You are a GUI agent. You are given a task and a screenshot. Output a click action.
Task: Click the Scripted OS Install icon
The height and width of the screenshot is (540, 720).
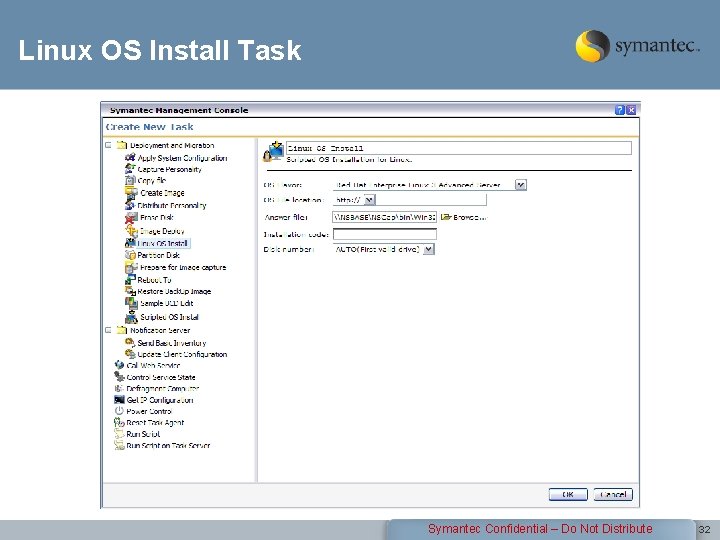click(131, 316)
